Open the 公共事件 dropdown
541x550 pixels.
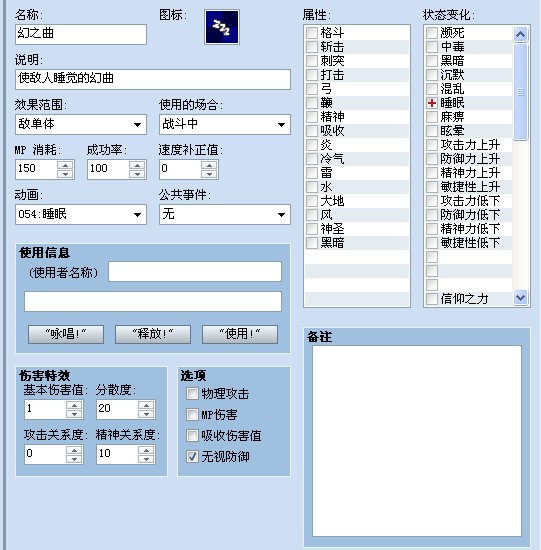click(225, 214)
